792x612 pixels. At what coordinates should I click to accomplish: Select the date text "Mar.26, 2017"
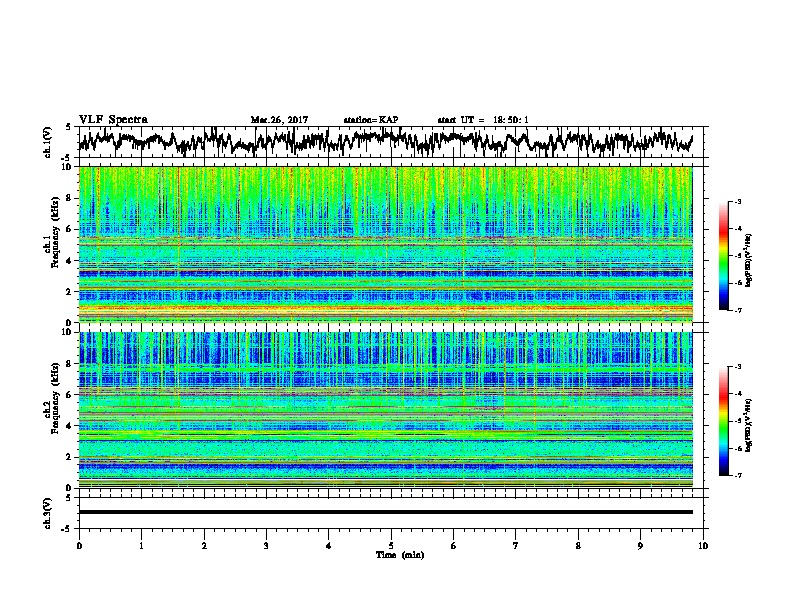tap(279, 120)
